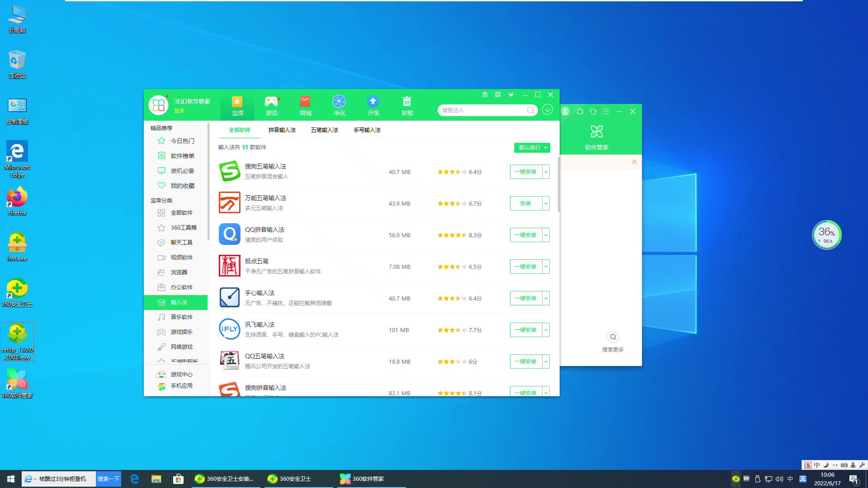Expand install options for QQ五笔输入法

tap(546, 361)
